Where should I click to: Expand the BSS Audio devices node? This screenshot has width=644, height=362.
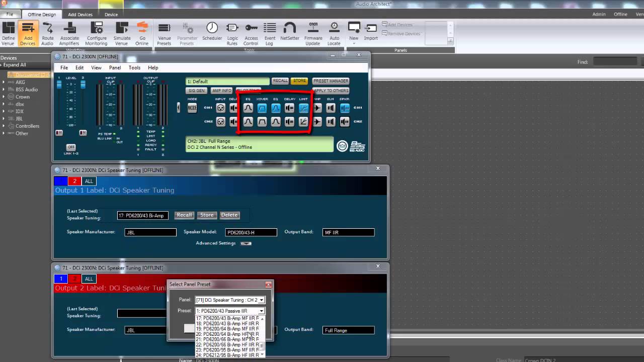click(x=4, y=89)
